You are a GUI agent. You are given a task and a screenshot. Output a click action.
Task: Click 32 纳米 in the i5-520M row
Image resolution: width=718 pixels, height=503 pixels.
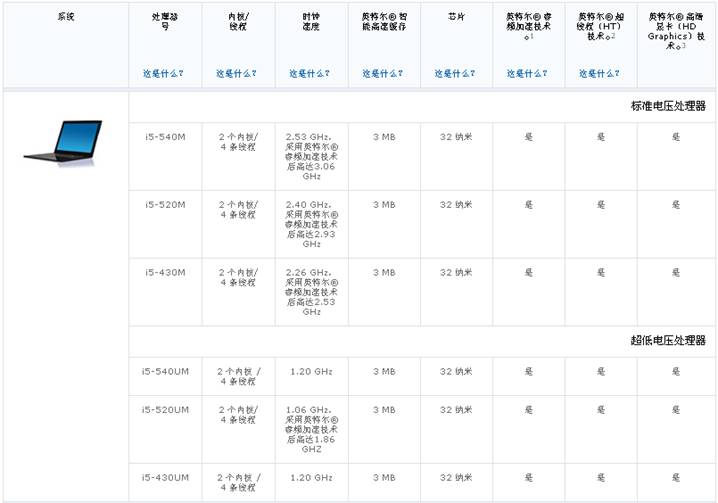point(456,205)
